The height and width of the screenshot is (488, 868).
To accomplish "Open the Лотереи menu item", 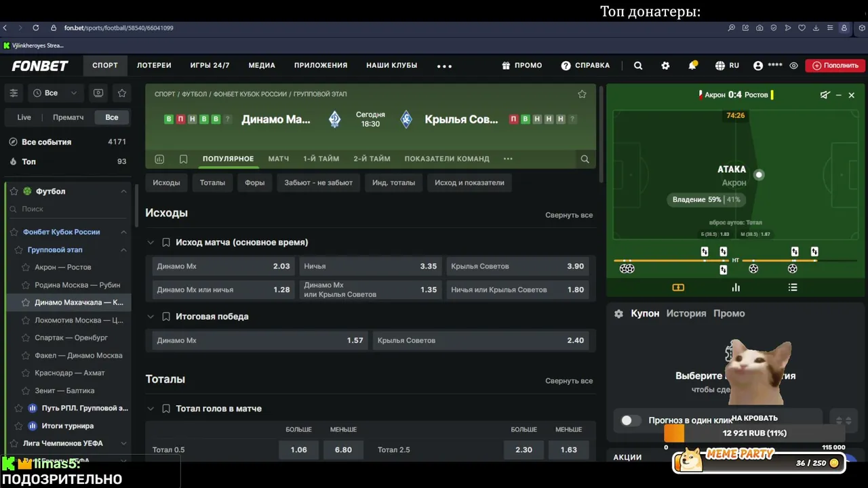I will 154,66.
